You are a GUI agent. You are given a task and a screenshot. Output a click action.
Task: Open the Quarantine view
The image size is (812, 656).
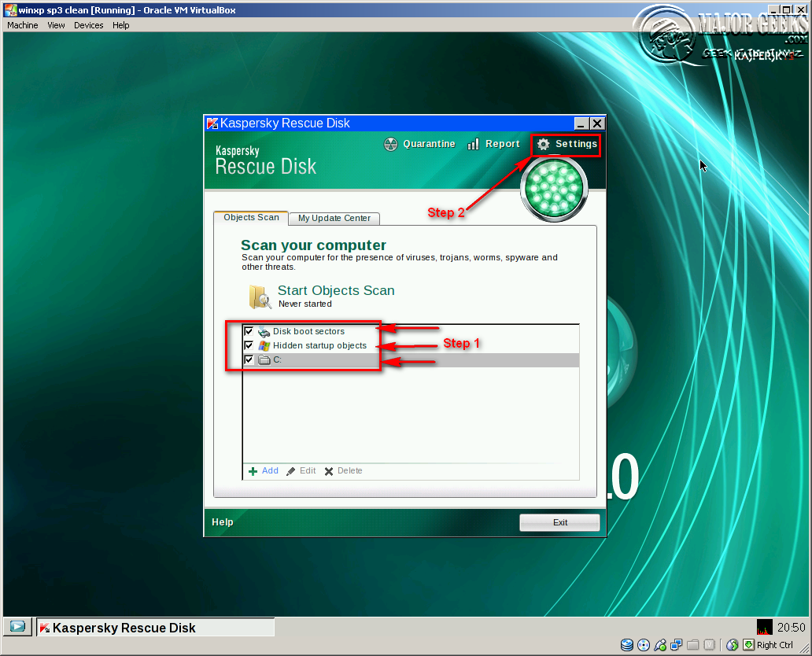(x=420, y=144)
